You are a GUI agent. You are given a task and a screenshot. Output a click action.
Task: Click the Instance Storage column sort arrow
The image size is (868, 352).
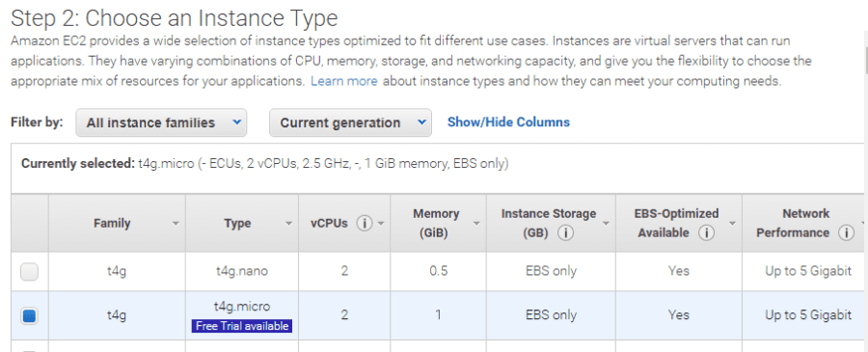607,224
